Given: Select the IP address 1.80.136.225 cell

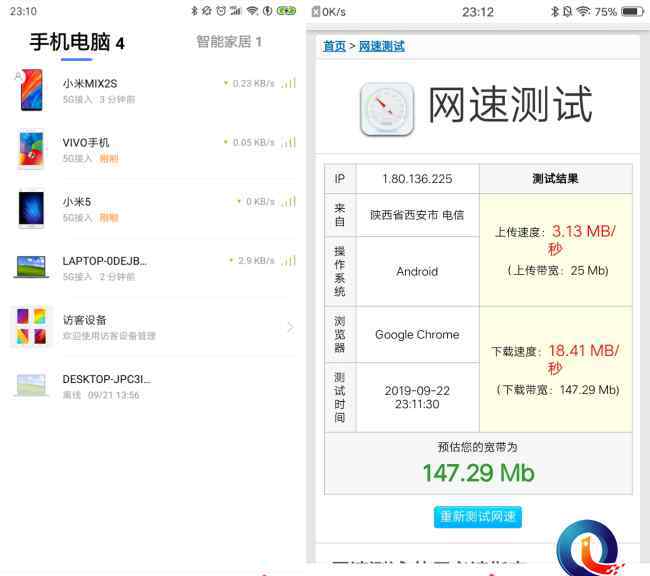Looking at the screenshot, I should [x=417, y=179].
